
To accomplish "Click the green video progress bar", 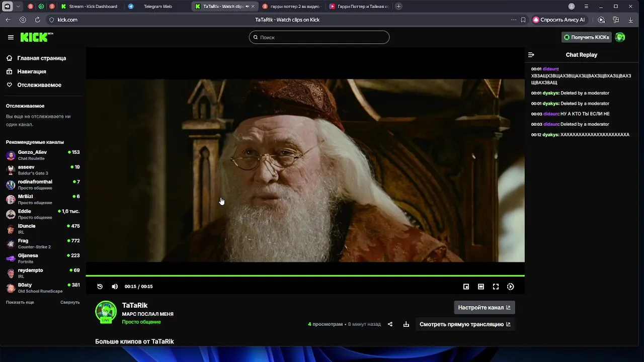I will point(305,276).
